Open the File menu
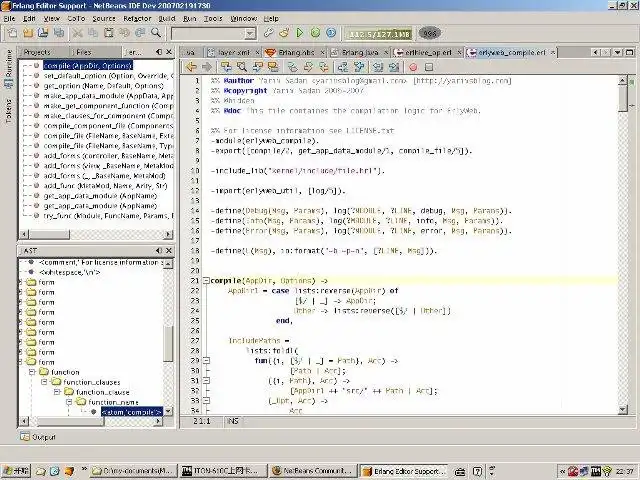The image size is (640, 480). tap(9, 18)
